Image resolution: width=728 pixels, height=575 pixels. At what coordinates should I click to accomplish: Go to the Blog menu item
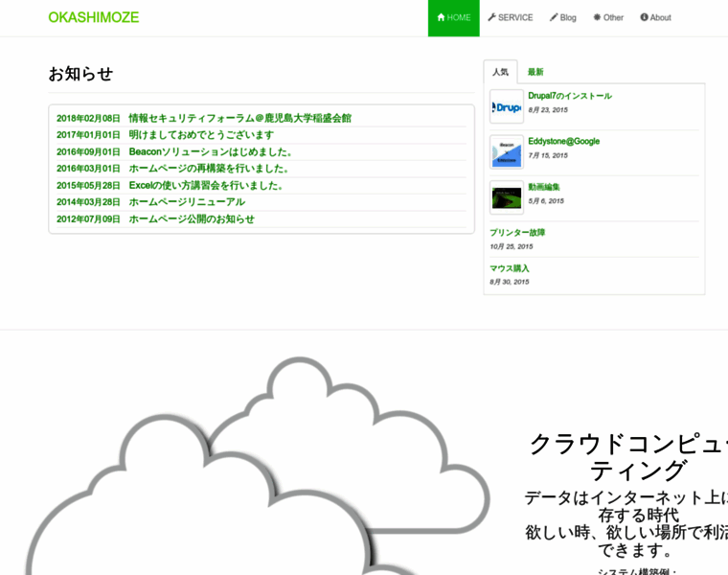(x=563, y=18)
